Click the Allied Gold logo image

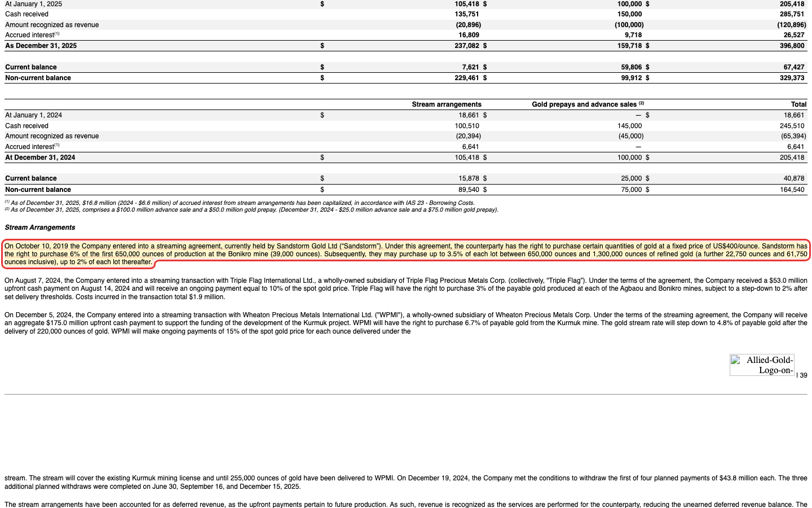[762, 365]
